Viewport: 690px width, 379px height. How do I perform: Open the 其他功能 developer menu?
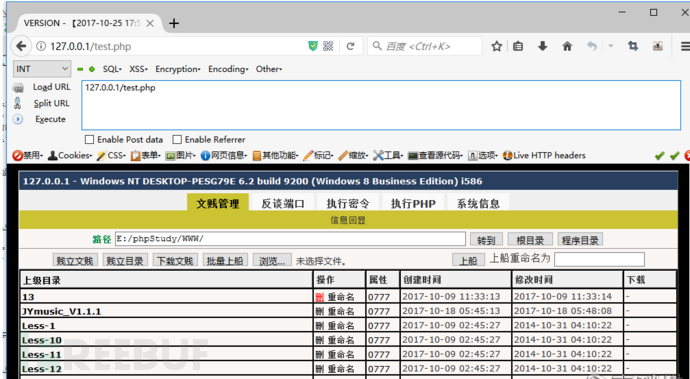coord(275,155)
